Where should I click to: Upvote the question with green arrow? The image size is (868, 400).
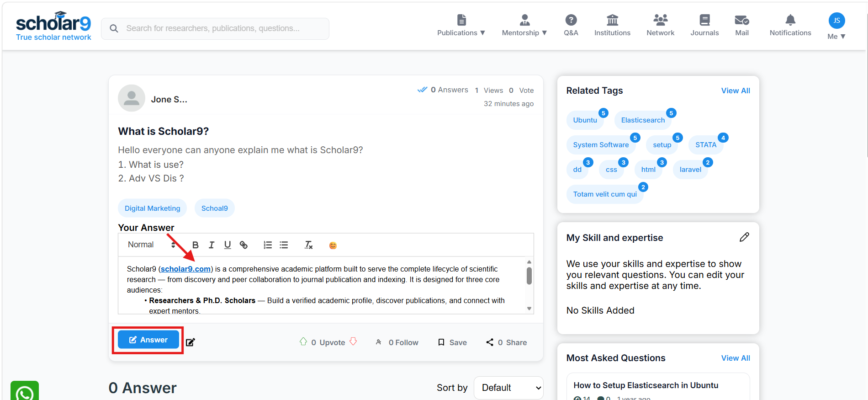303,341
